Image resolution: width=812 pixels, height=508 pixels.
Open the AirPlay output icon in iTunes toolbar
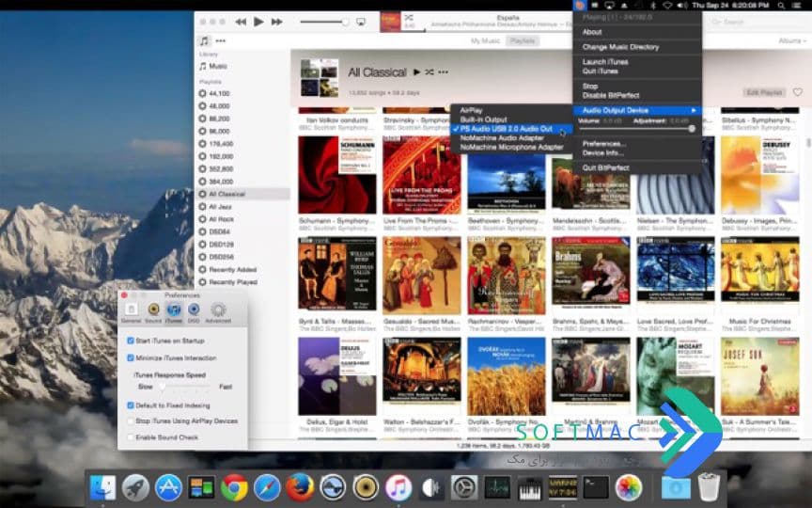(x=361, y=22)
